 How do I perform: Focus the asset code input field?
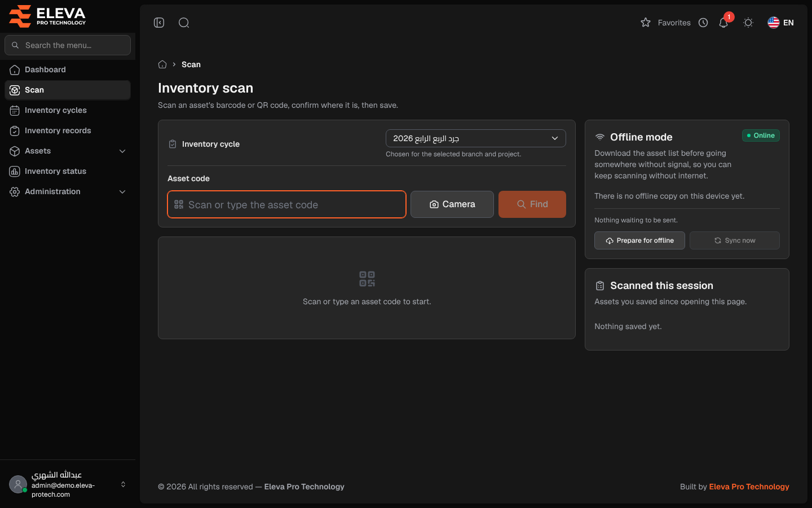[x=286, y=204]
